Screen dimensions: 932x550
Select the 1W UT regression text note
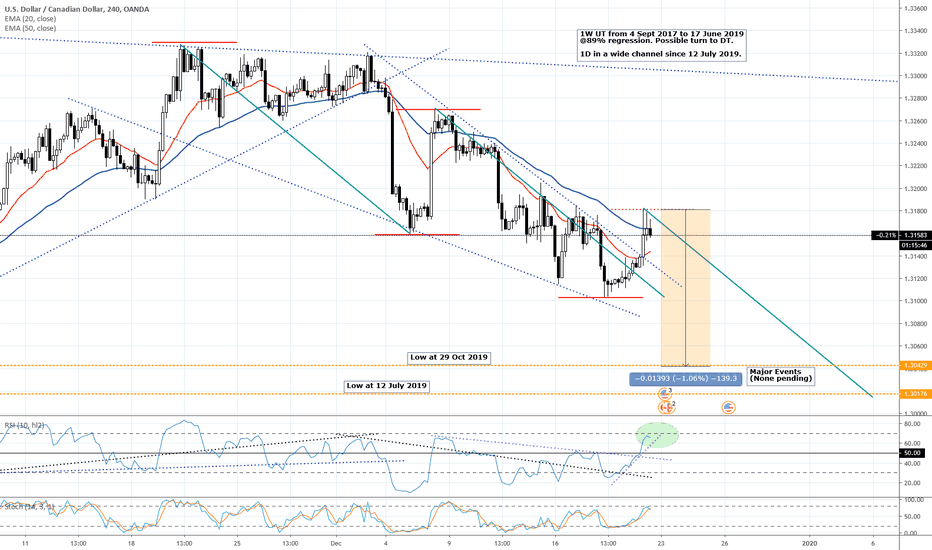pyautogui.click(x=663, y=44)
